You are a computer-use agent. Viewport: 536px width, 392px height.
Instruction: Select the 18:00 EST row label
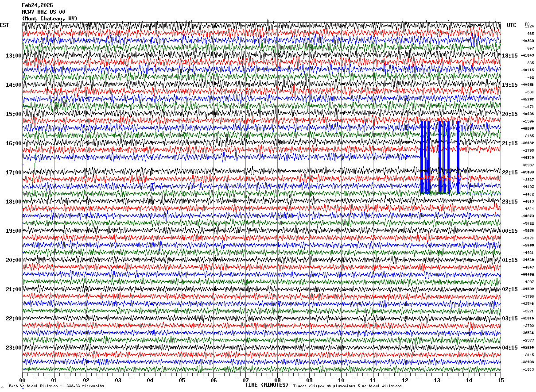click(x=14, y=202)
